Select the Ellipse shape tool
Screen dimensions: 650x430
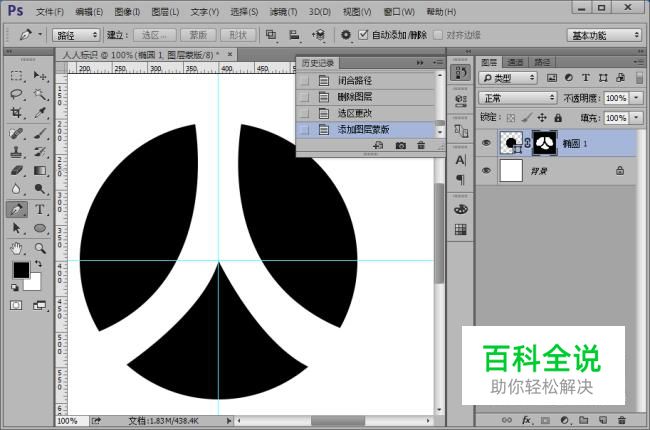click(40, 228)
